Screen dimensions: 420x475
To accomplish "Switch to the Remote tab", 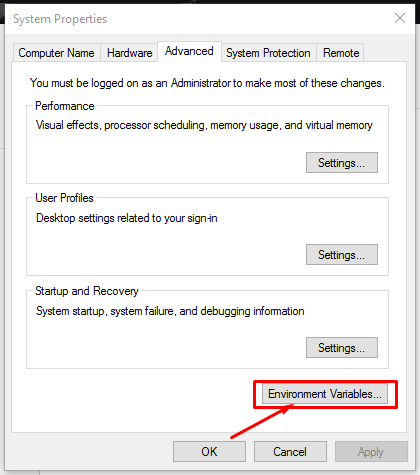I will pyautogui.click(x=341, y=53).
